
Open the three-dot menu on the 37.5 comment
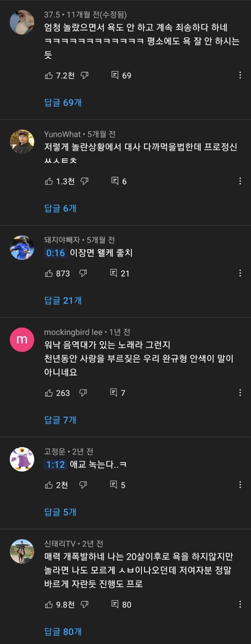click(240, 75)
